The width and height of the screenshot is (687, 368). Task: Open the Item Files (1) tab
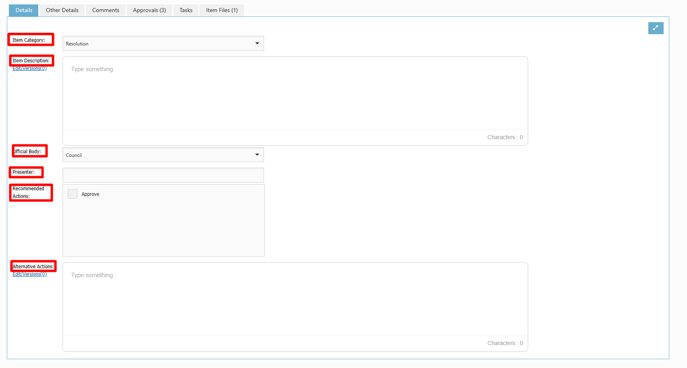click(222, 10)
